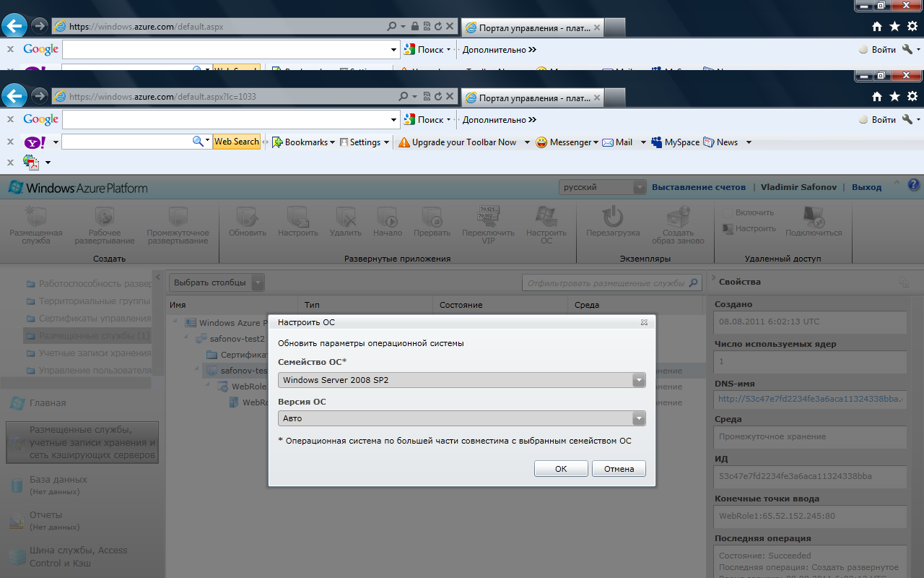This screenshot has height=578, width=924.
Task: Select Размещенные службы (1) item
Action: [x=88, y=336]
